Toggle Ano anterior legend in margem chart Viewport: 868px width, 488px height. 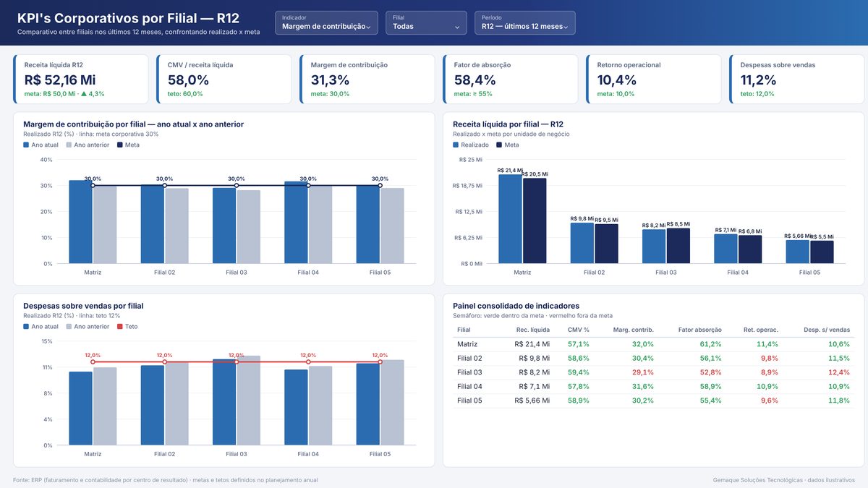[88, 145]
